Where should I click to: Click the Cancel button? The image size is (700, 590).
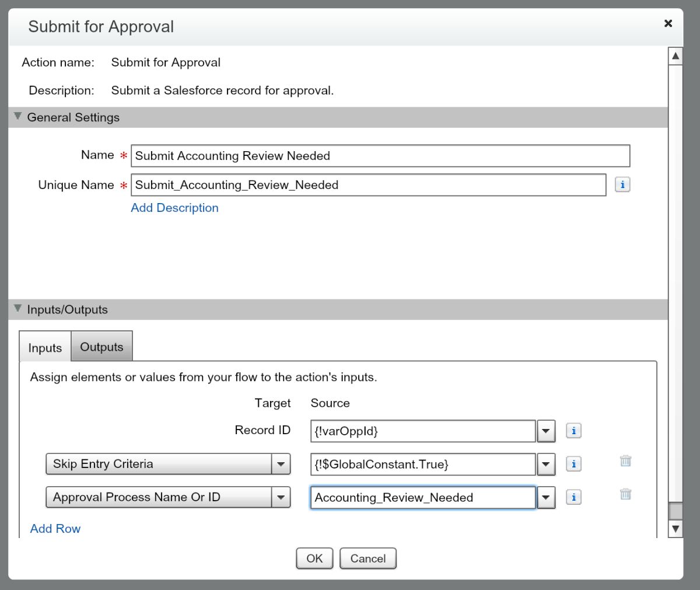[x=368, y=558]
